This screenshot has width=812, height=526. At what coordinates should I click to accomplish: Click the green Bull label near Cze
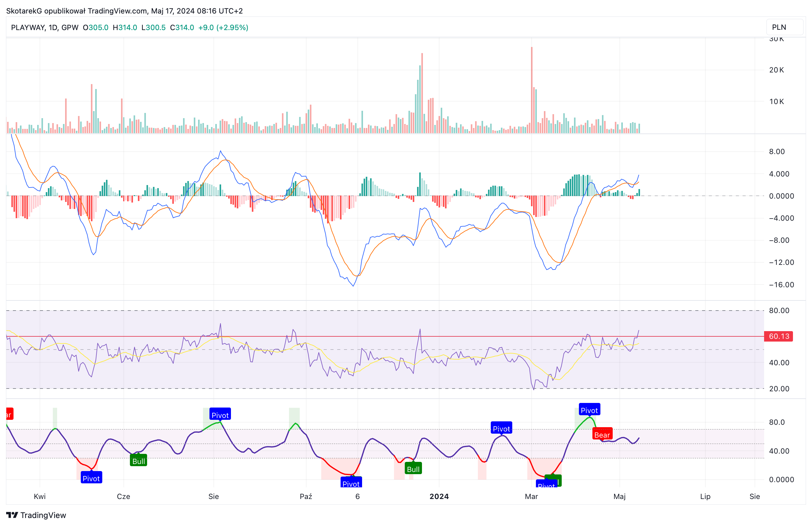click(x=139, y=461)
